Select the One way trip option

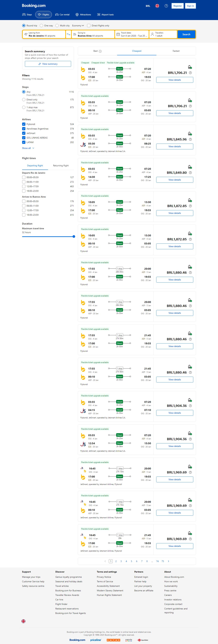pyautogui.click(x=42, y=26)
